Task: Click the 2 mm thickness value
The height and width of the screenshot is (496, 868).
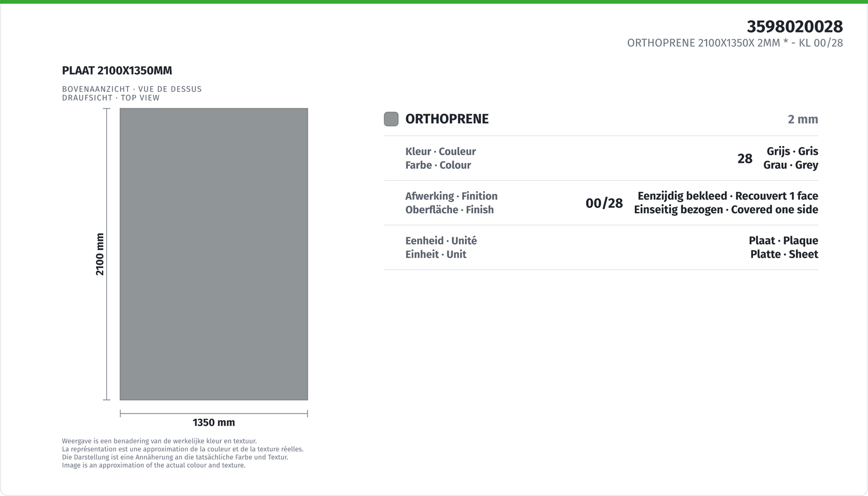Action: tap(803, 119)
